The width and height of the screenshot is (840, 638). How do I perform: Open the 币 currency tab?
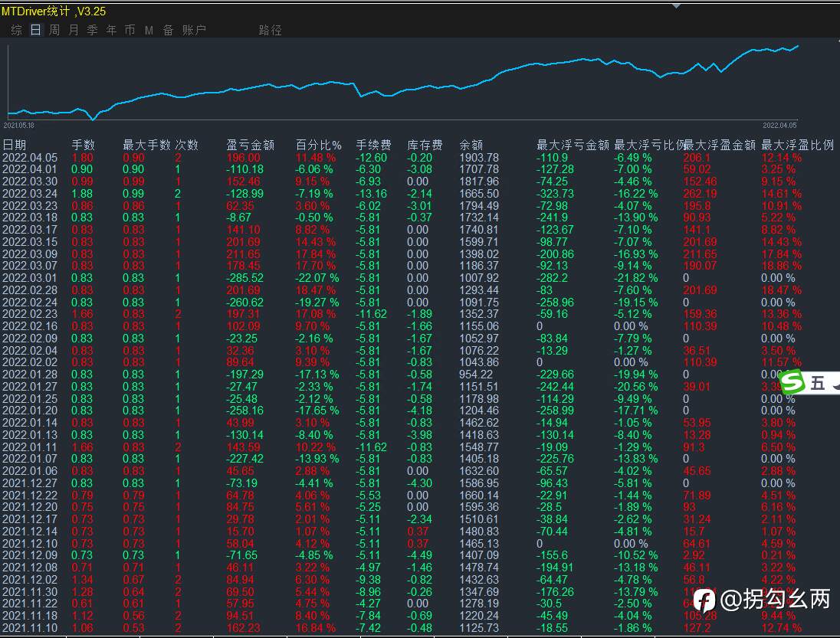pyautogui.click(x=130, y=30)
